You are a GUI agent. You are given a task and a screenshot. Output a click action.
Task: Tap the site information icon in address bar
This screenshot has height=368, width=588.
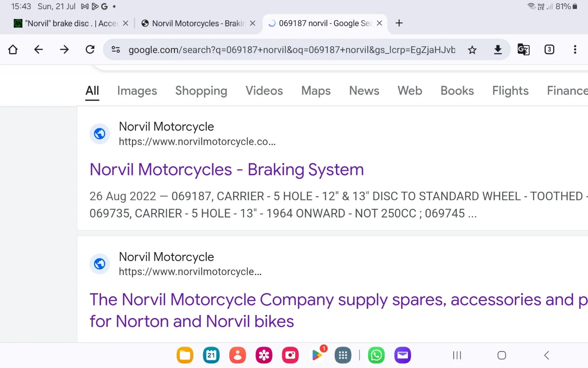click(116, 50)
